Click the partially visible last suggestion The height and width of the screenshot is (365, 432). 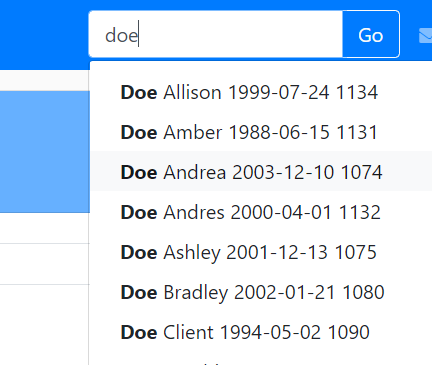pyautogui.click(x=261, y=359)
